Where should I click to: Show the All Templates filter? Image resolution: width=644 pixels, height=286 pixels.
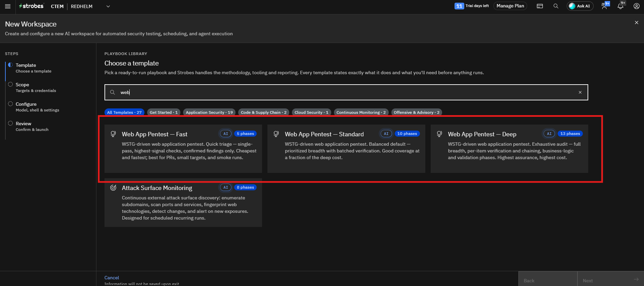click(x=124, y=112)
